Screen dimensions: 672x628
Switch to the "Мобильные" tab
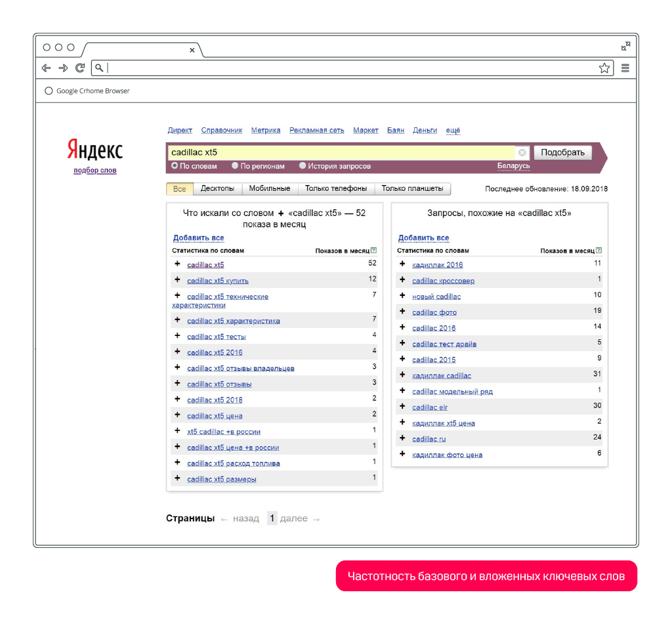(x=269, y=189)
